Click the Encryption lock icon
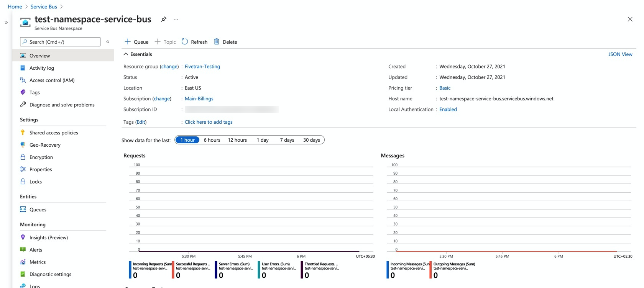Screen dimensions: 644x288 [23, 157]
